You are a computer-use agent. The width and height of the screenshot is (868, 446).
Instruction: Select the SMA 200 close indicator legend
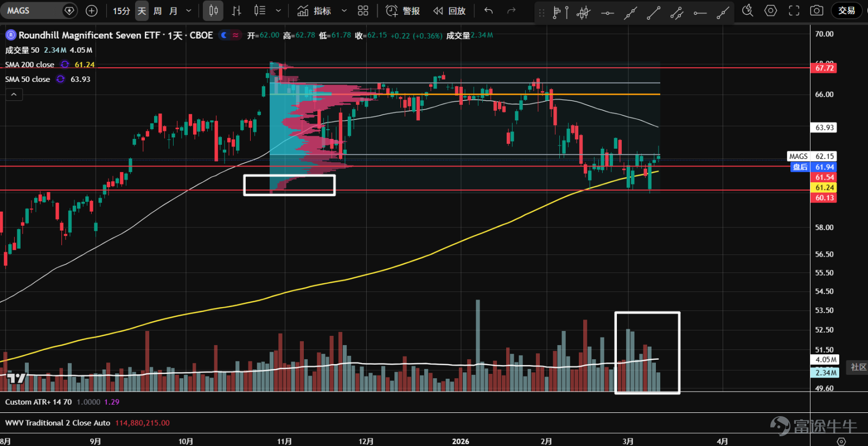point(30,65)
